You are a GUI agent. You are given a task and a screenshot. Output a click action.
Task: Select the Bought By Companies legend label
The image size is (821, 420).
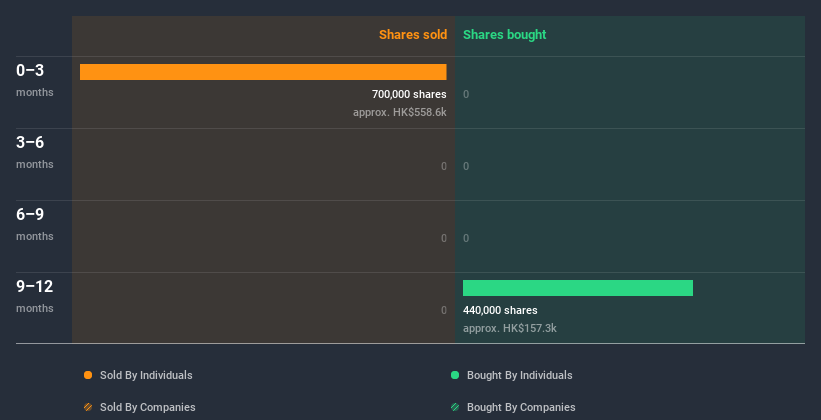click(521, 407)
